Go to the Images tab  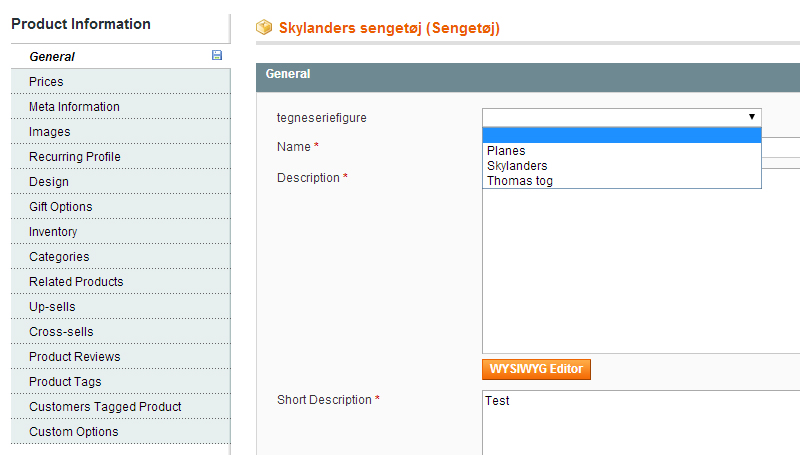(x=121, y=132)
